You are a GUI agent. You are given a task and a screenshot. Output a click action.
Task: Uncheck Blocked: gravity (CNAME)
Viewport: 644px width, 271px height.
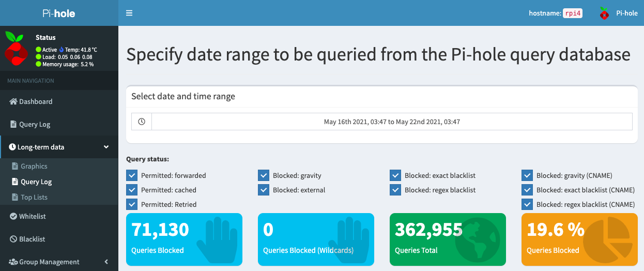pyautogui.click(x=527, y=175)
